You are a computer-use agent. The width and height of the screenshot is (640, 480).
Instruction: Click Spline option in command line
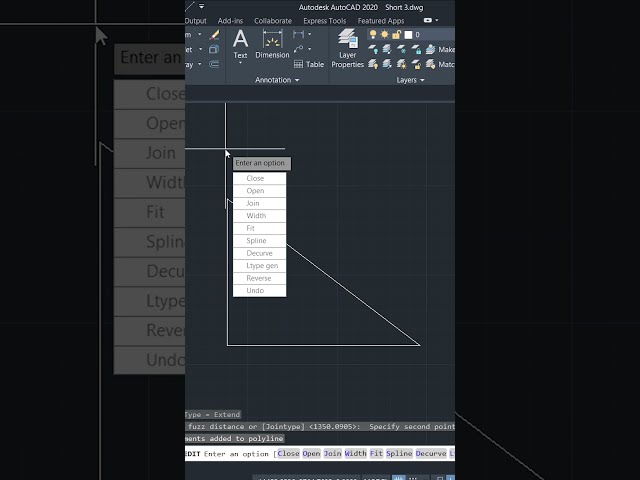(400, 453)
